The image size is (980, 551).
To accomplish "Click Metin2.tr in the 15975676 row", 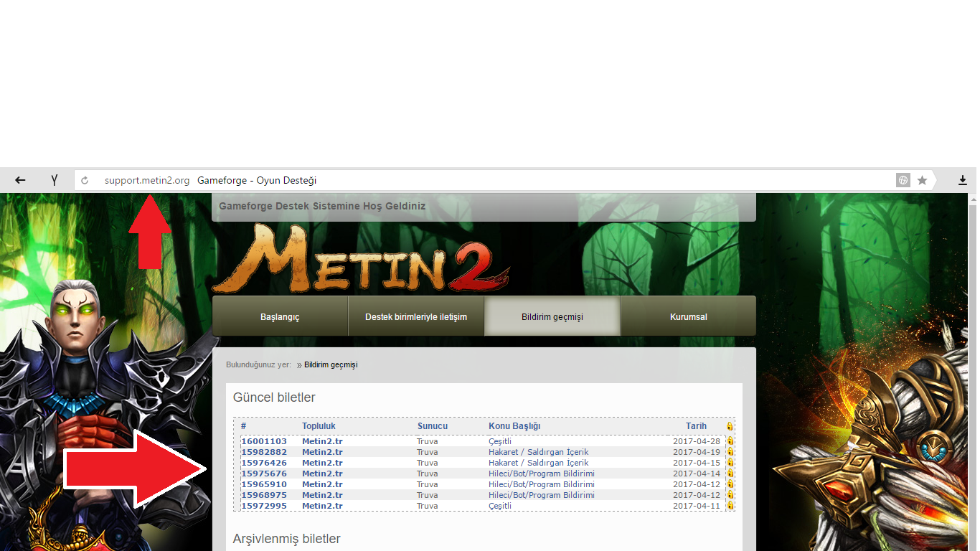I will [322, 474].
